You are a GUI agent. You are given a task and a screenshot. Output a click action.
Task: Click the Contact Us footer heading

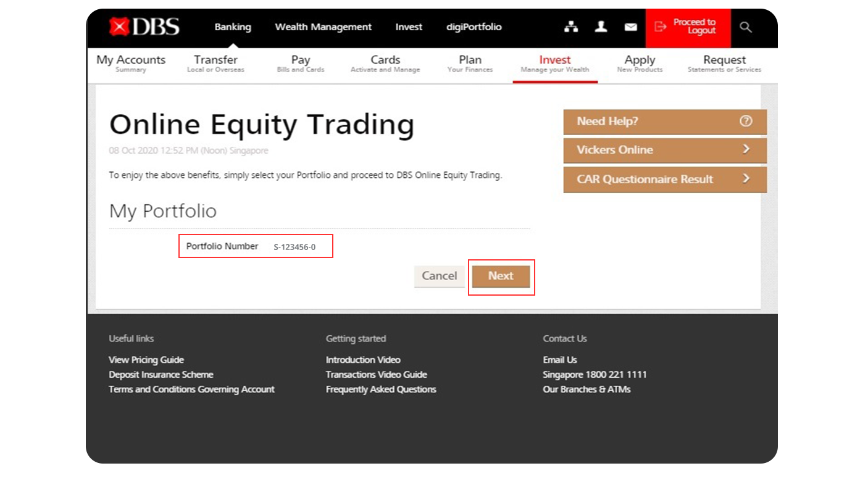(565, 339)
